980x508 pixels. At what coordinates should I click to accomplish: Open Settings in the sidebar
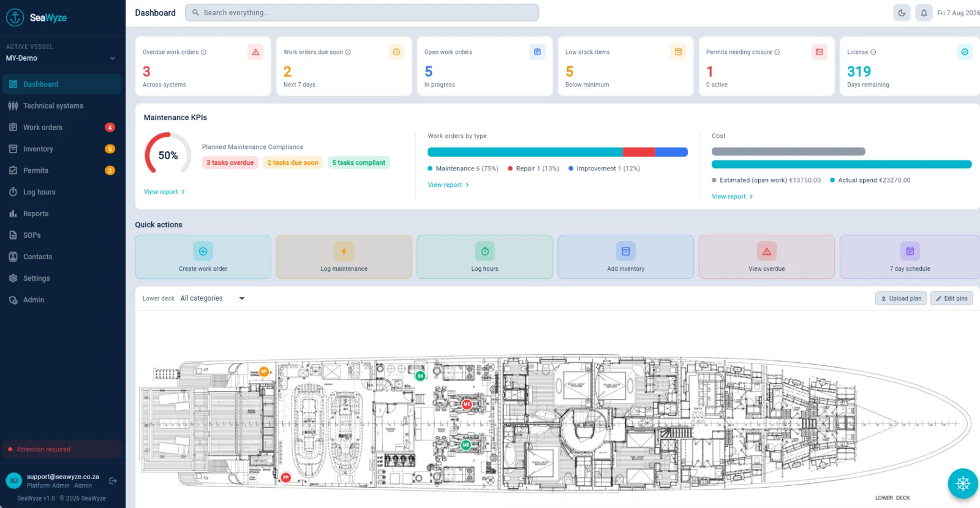[61, 278]
